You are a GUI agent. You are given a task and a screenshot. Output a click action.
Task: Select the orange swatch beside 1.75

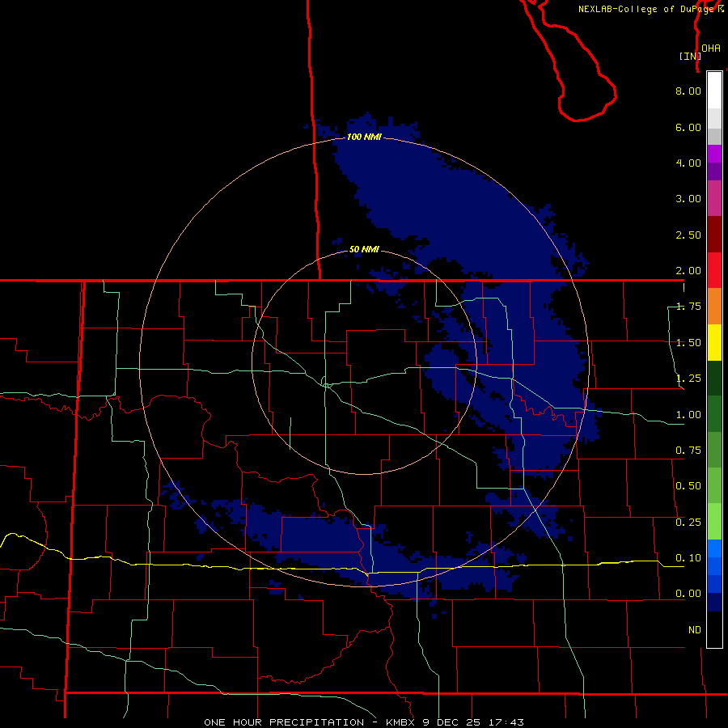click(714, 306)
